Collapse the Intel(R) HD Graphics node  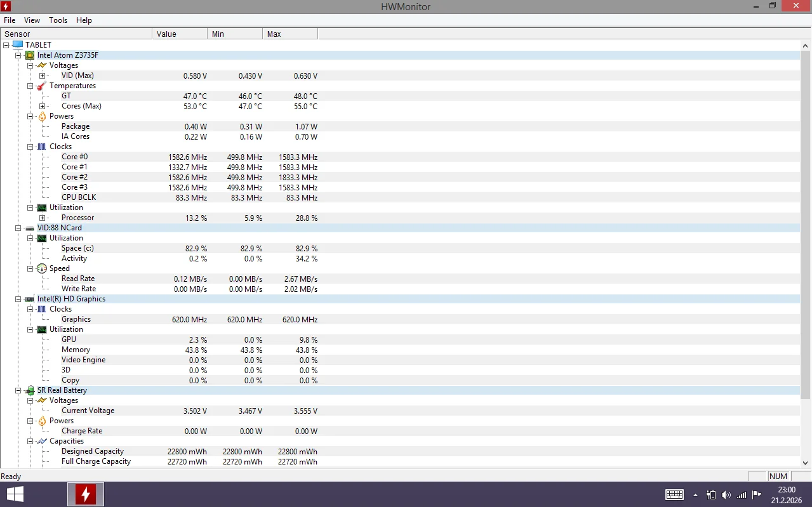pyautogui.click(x=18, y=299)
